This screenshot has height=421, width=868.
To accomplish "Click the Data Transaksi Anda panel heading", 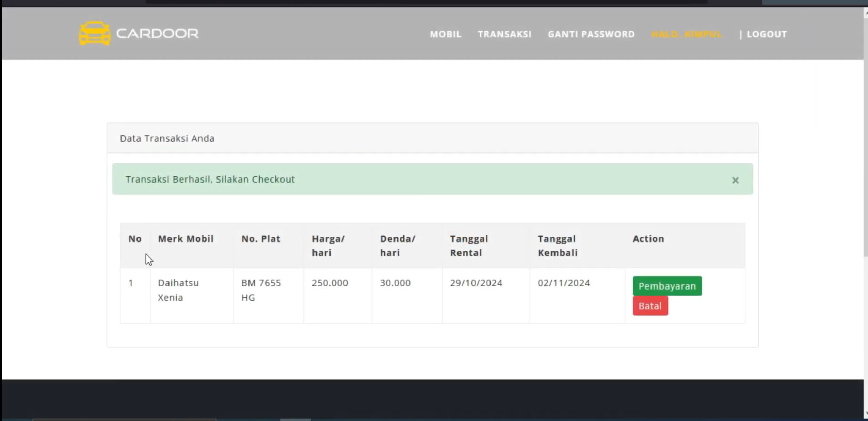I will click(x=167, y=138).
